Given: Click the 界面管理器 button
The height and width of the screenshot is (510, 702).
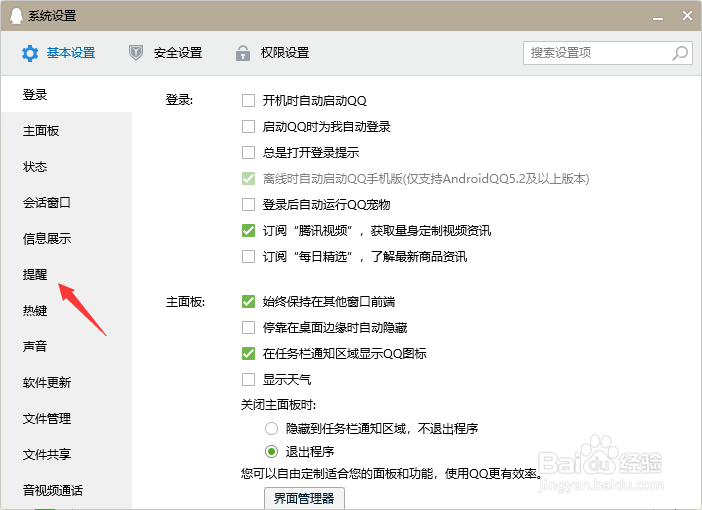Looking at the screenshot, I should click(x=304, y=498).
